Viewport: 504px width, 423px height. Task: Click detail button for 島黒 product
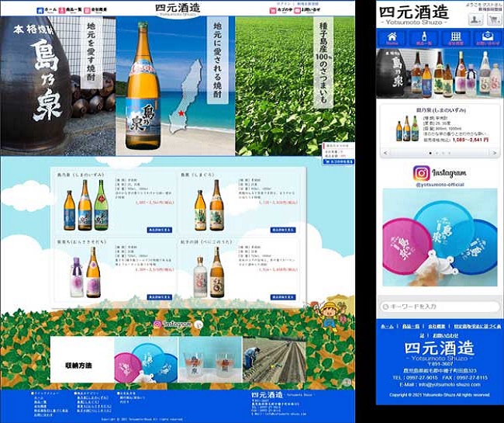coord(283,230)
